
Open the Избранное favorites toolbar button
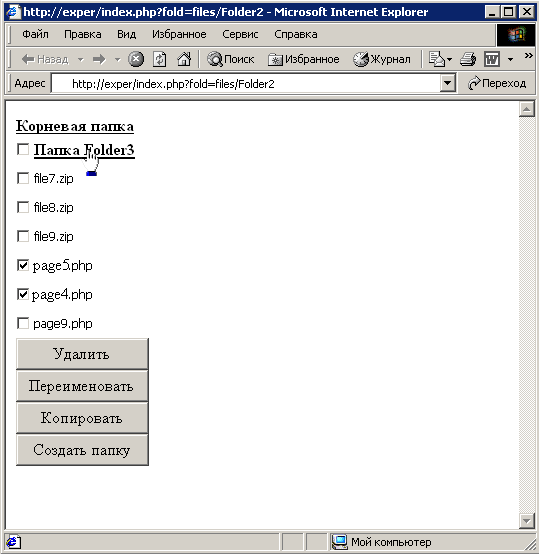(303, 59)
